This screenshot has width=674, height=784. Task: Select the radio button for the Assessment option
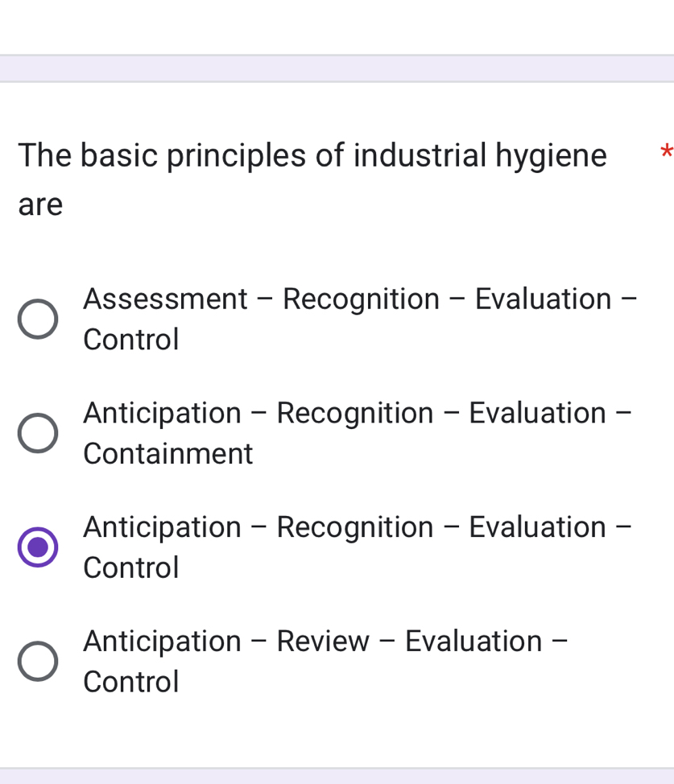tap(38, 319)
